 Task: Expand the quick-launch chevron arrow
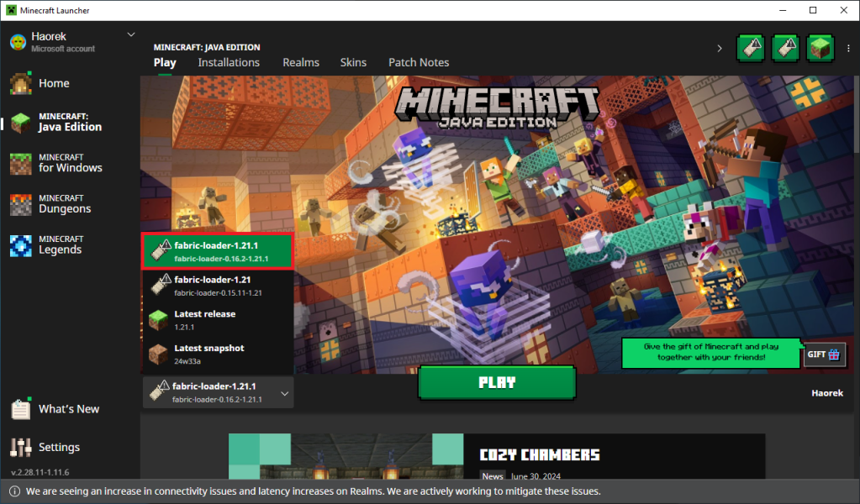point(719,49)
